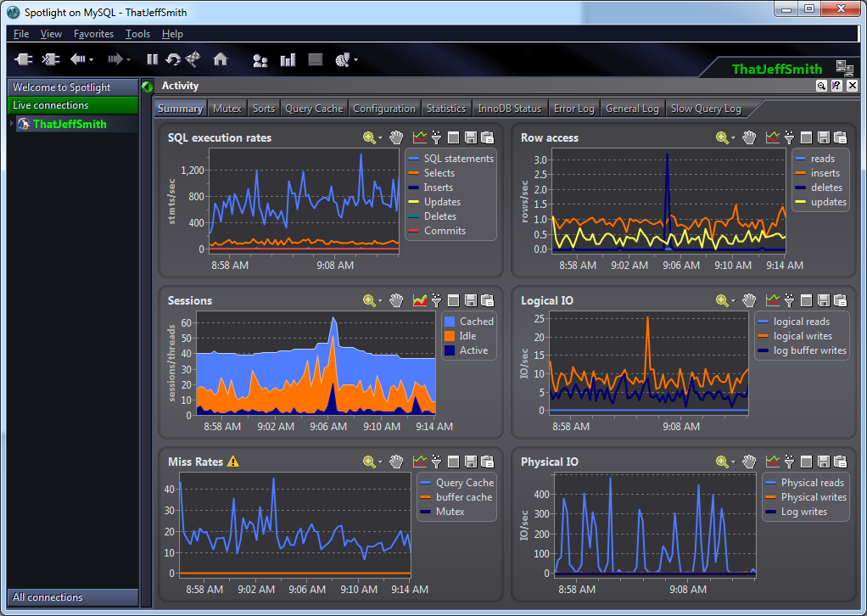867x616 pixels.
Task: Open the All connections section
Action: point(72,597)
